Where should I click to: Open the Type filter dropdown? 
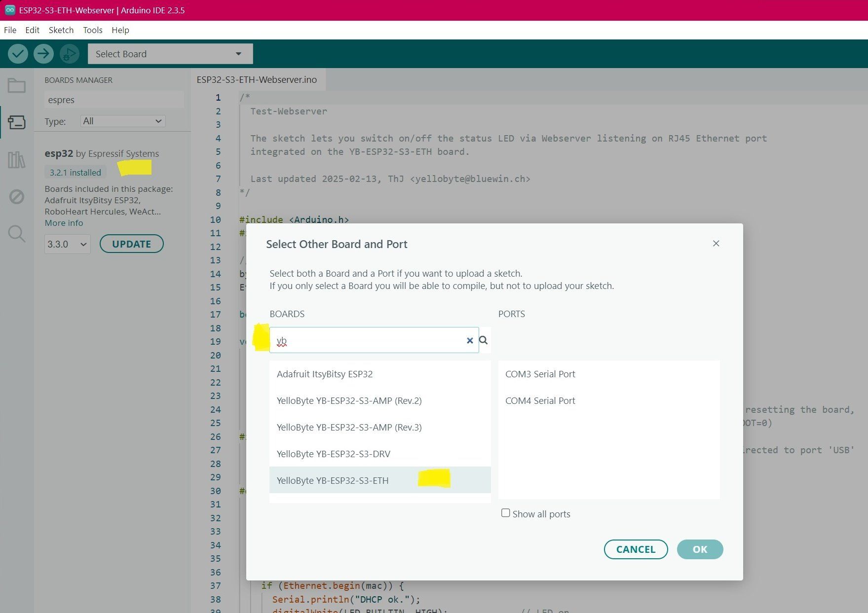(123, 121)
